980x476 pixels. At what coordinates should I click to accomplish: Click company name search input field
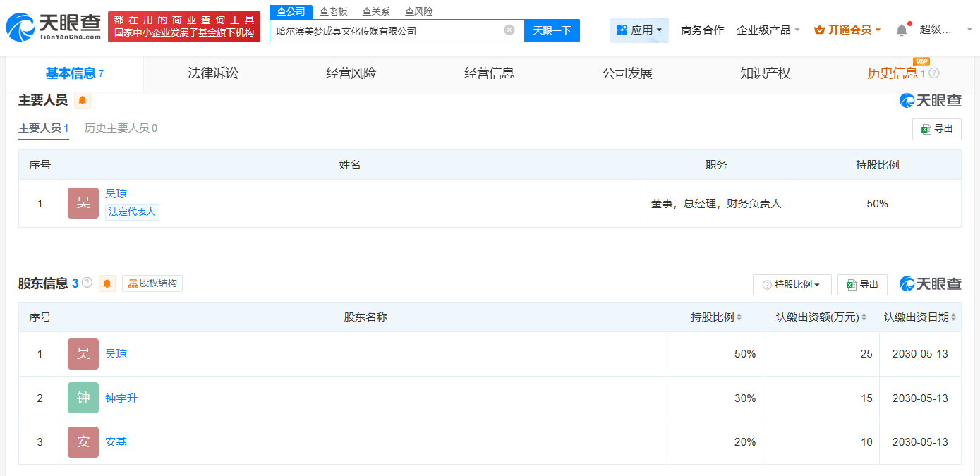387,30
